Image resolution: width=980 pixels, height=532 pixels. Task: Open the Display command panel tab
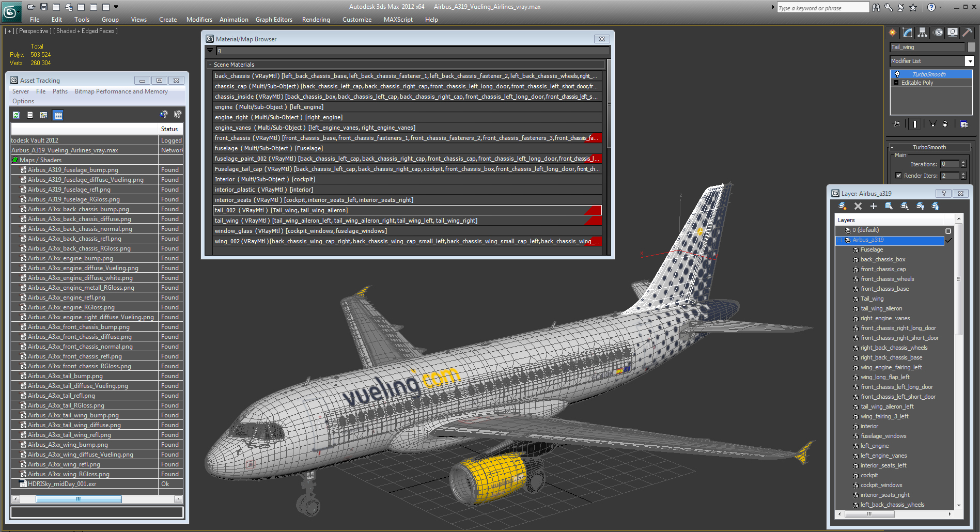click(x=953, y=33)
